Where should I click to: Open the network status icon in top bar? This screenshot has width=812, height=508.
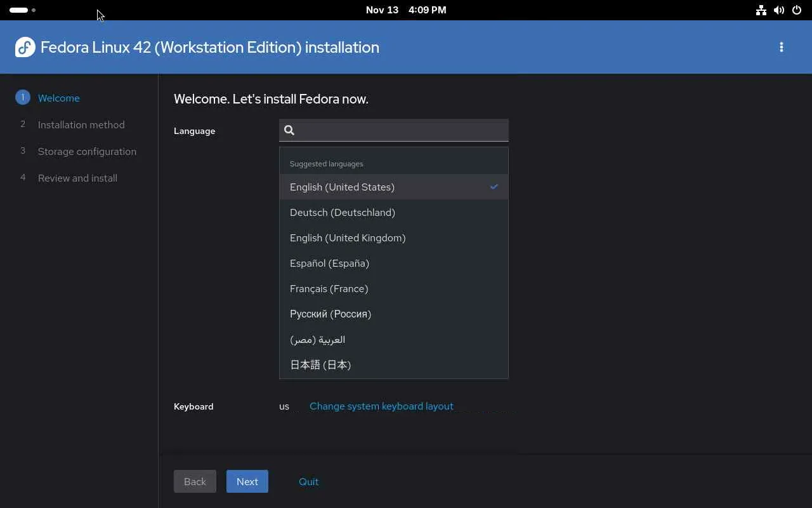coord(761,10)
